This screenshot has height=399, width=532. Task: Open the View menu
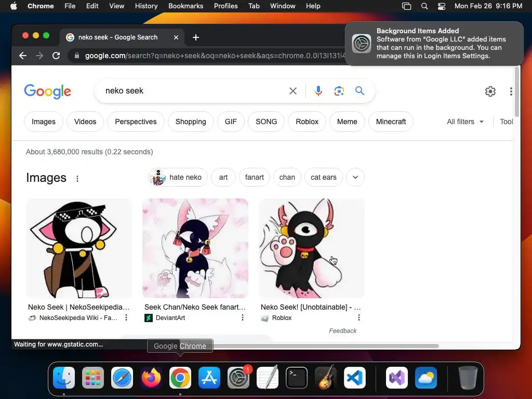[x=117, y=6]
